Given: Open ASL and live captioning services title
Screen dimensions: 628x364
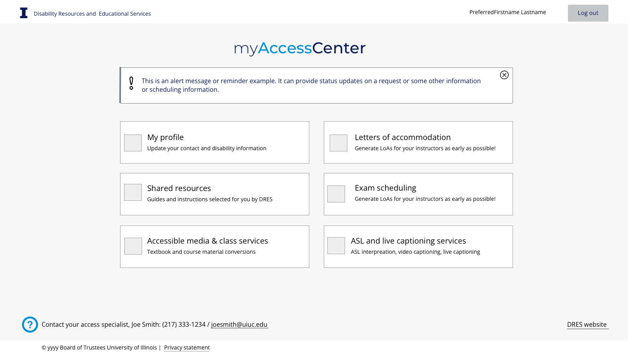Looking at the screenshot, I should (408, 241).
